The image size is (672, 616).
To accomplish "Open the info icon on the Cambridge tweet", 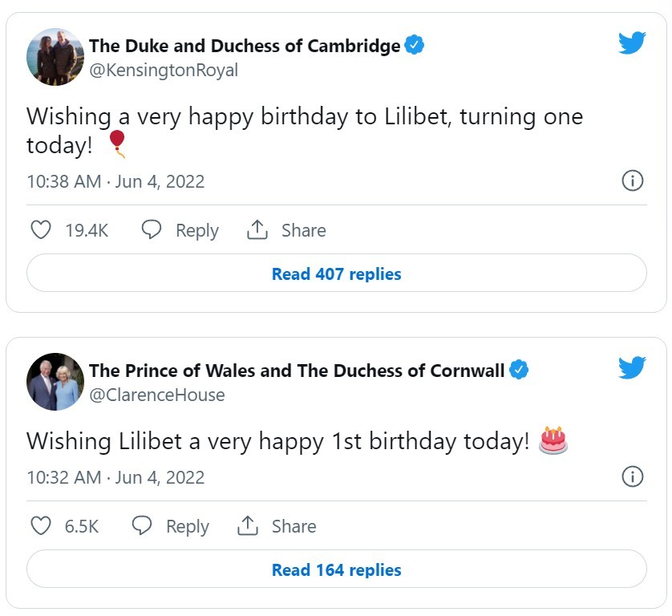I will tap(633, 180).
